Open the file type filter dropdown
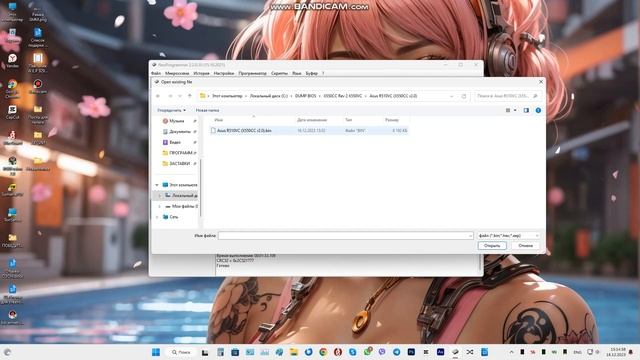This screenshot has height=360, width=640. tap(508, 236)
